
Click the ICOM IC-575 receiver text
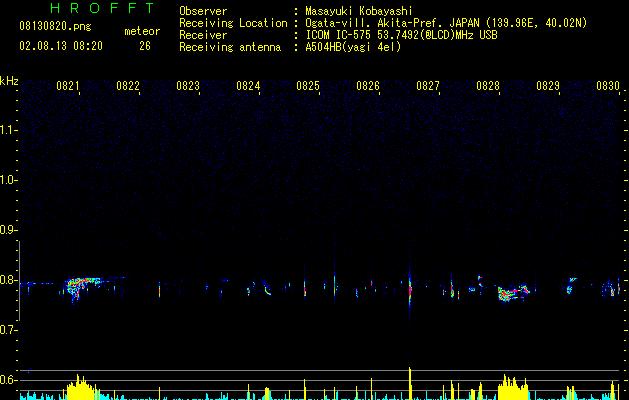[401, 35]
